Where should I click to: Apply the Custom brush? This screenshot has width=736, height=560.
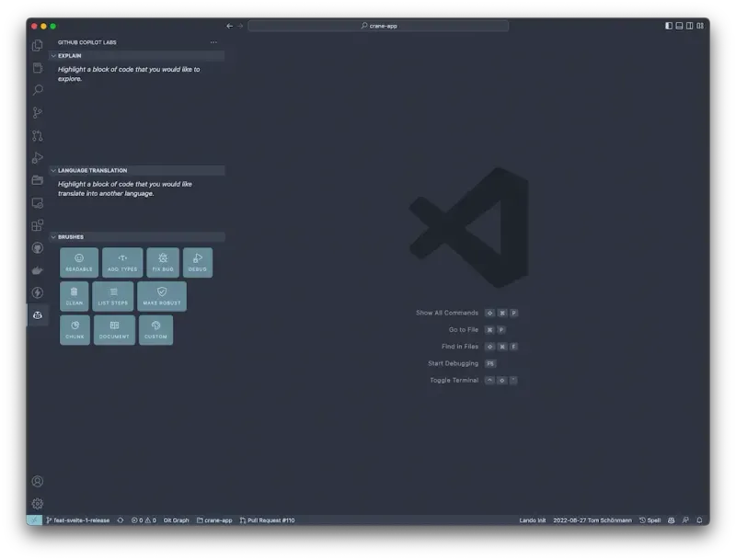(x=155, y=330)
